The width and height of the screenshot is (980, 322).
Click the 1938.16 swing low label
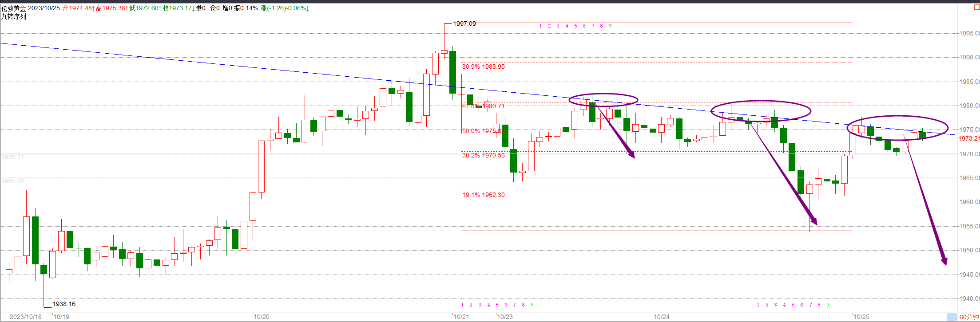pyautogui.click(x=64, y=304)
